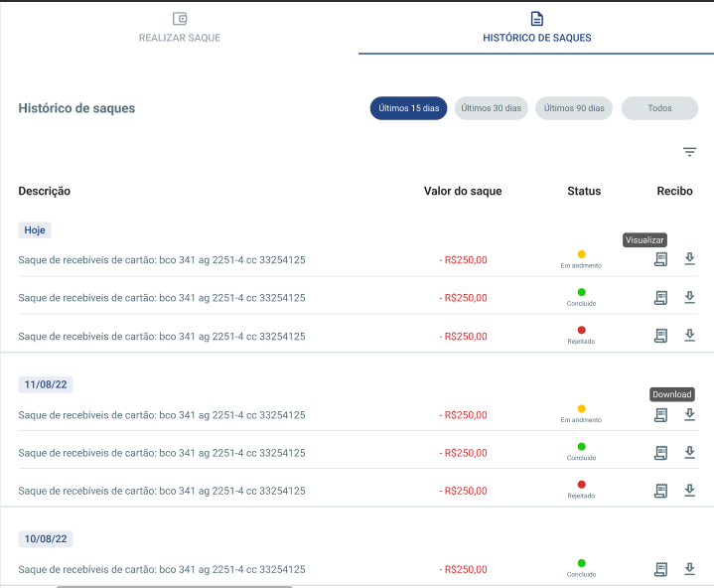Download receipt for 11/08/22 'Rejeitado' withdrawal
This screenshot has width=714, height=588.
(x=689, y=491)
